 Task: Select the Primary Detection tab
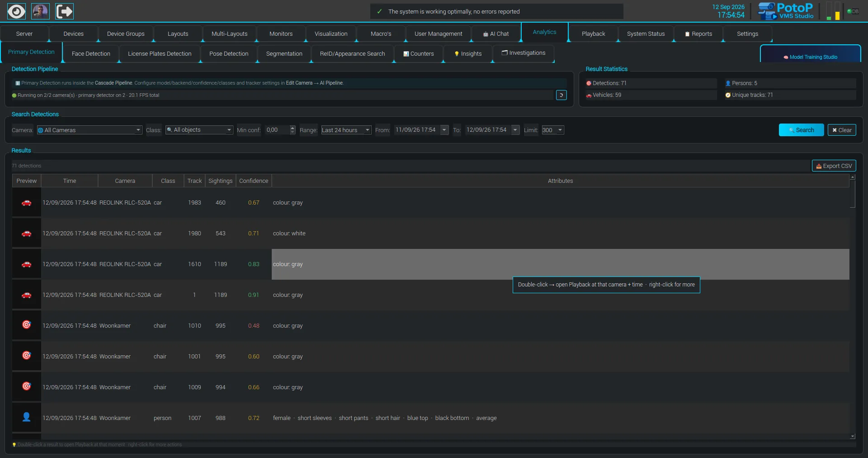coord(31,52)
